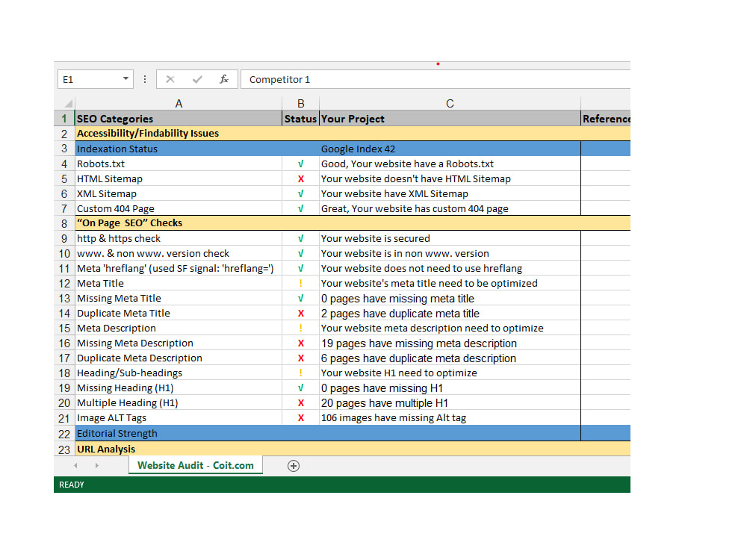Image resolution: width=747 pixels, height=560 pixels.
Task: Select column B header
Action: (x=300, y=103)
